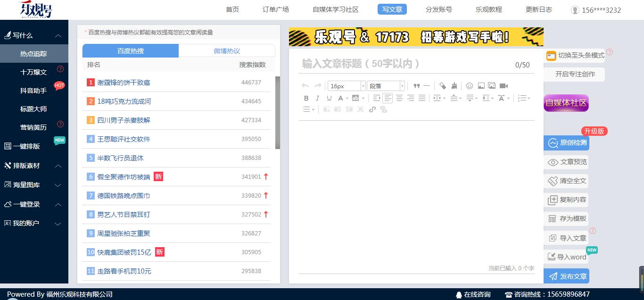Screen dimensions: 644x300
Task: Enable 开启专注创作 focus writing mode
Action: (575, 74)
